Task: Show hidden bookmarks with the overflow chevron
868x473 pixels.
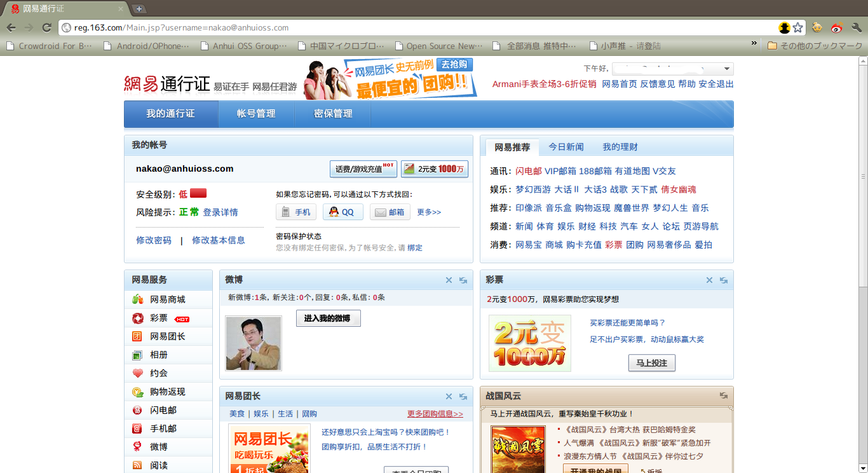Action: pos(754,44)
